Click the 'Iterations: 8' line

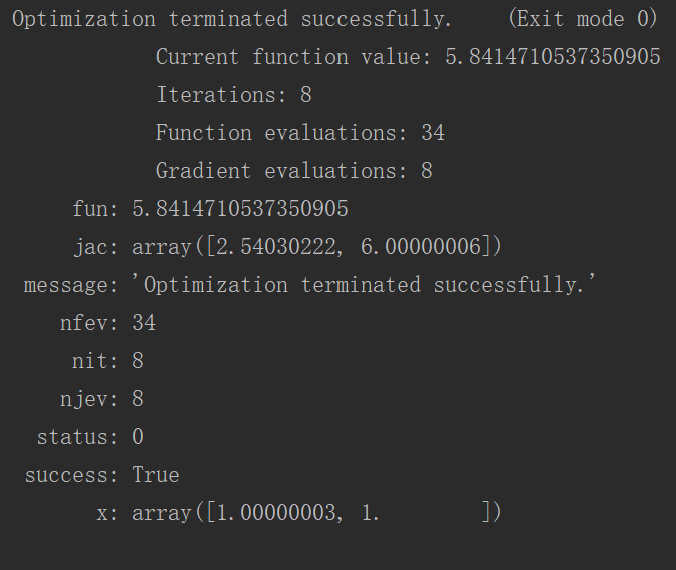tap(234, 95)
